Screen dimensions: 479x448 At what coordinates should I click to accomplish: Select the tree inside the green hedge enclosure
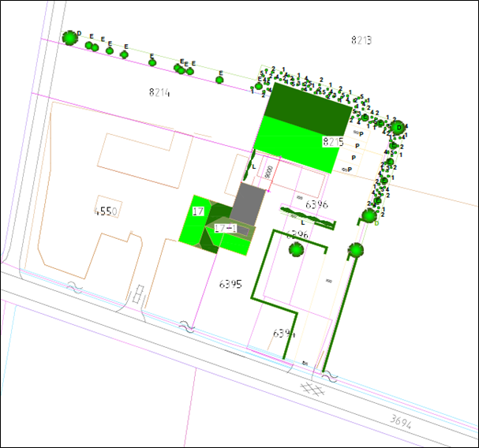296,249
